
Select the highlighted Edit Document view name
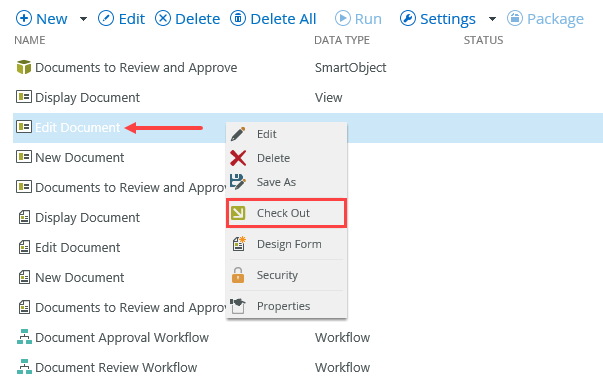(x=78, y=127)
